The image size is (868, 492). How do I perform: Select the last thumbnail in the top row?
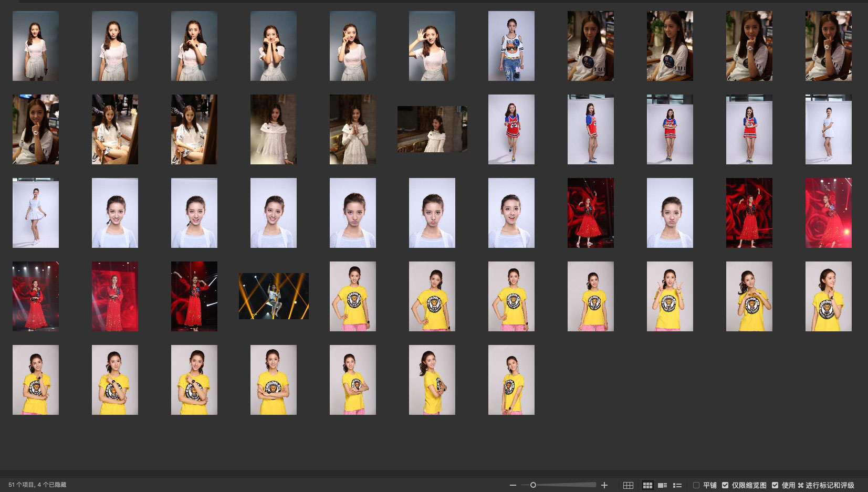[x=829, y=46]
